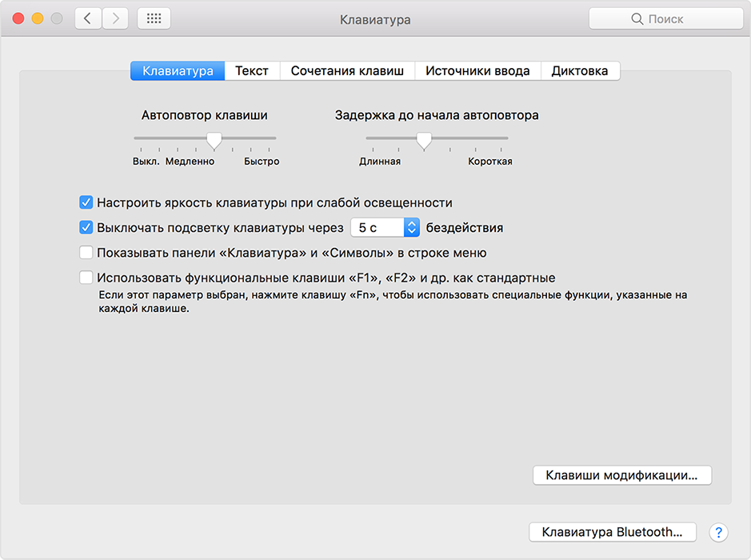Open the Сочетания клавиш tab
The image size is (751, 560).
(x=347, y=71)
